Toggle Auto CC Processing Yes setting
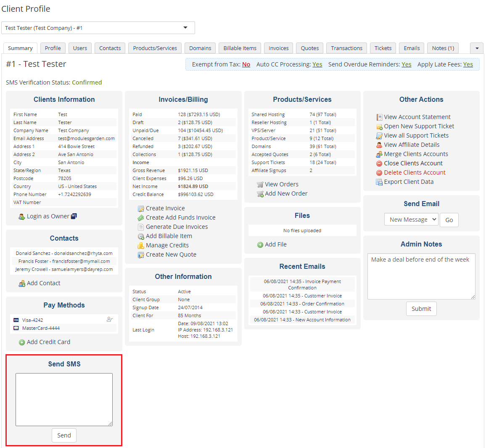The height and width of the screenshot is (448, 486). 317,64
